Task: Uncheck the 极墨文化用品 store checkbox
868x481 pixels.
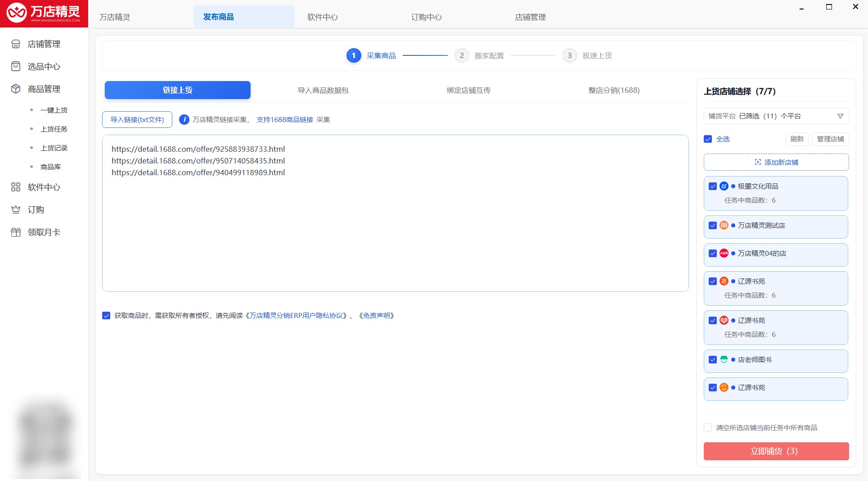Action: (713, 186)
